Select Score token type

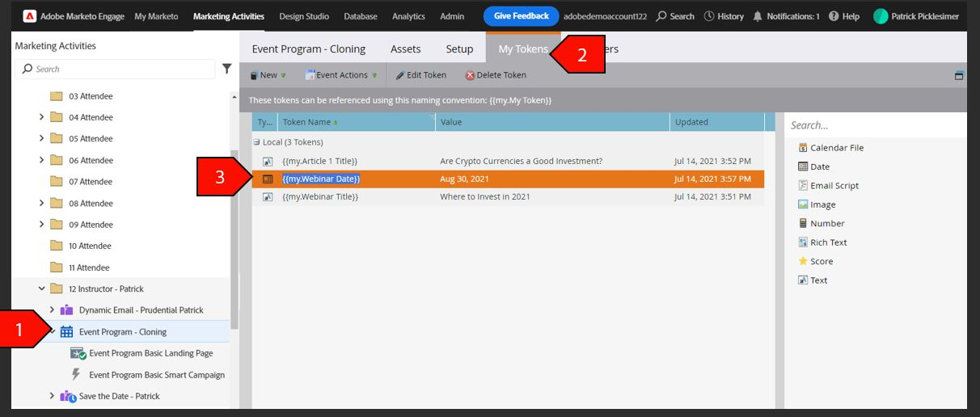pos(815,262)
